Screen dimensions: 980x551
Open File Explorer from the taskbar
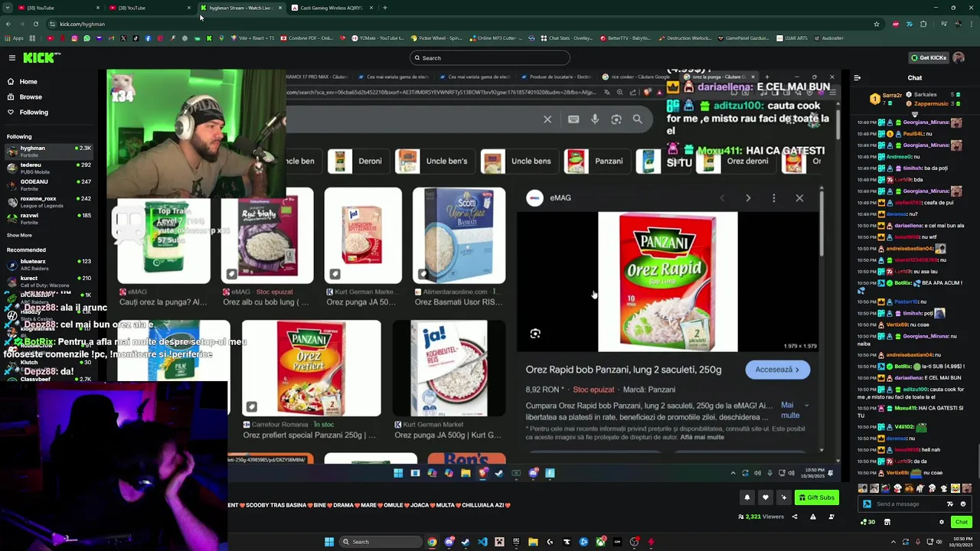click(x=533, y=542)
